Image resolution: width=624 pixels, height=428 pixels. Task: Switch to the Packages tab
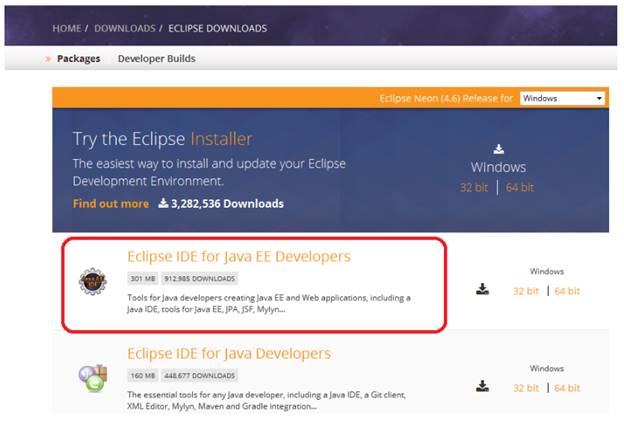[x=78, y=58]
